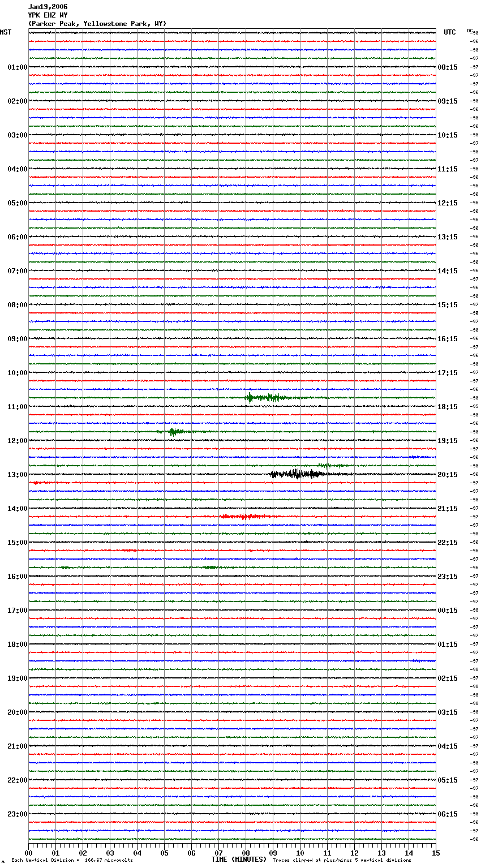Screen dimensions: 481x868
Task: Click the "18:15" UTC time label
Action: (448, 407)
